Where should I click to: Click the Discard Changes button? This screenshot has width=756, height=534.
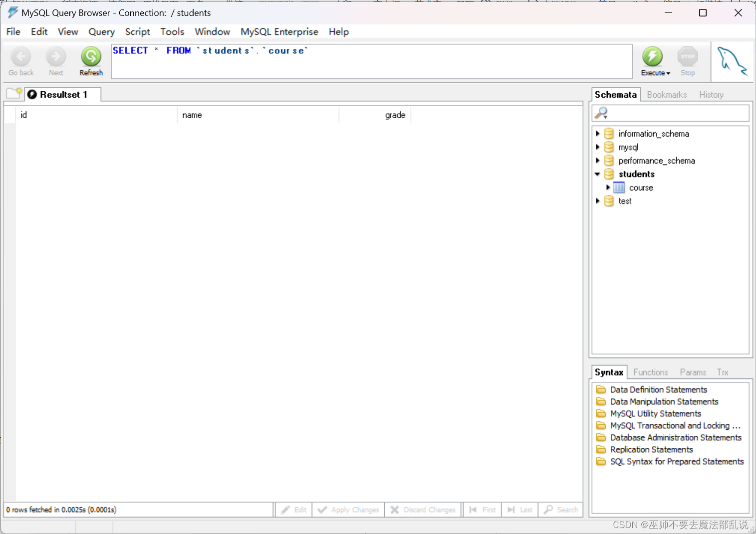coord(423,509)
